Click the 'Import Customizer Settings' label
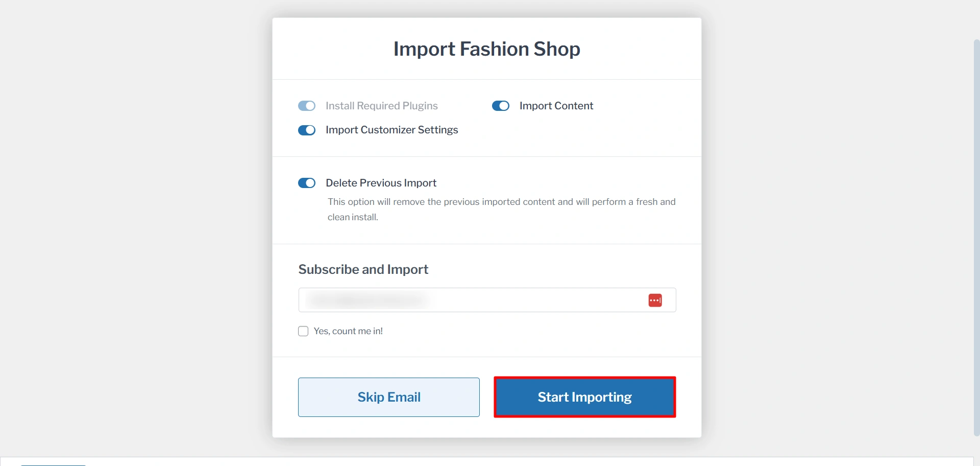 tap(392, 130)
